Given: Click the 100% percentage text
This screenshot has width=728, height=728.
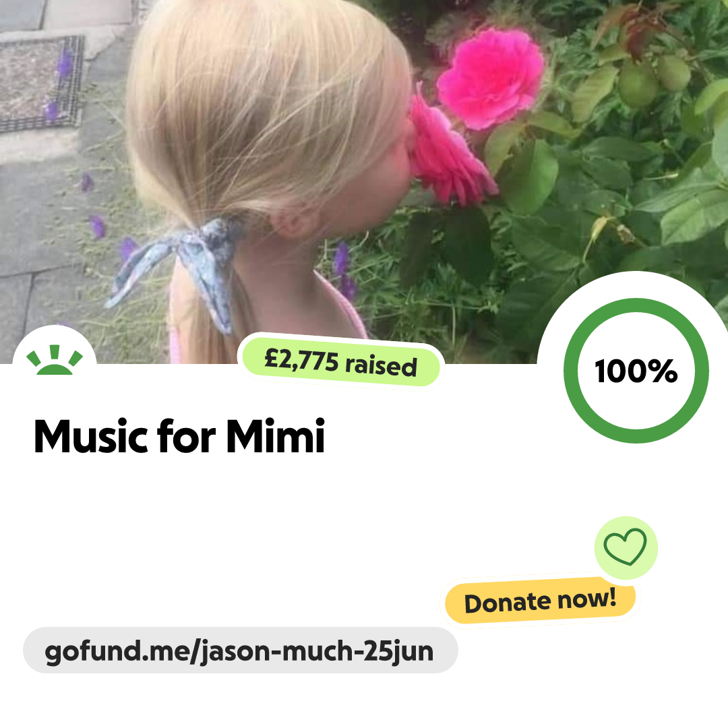Looking at the screenshot, I should click(x=636, y=371).
